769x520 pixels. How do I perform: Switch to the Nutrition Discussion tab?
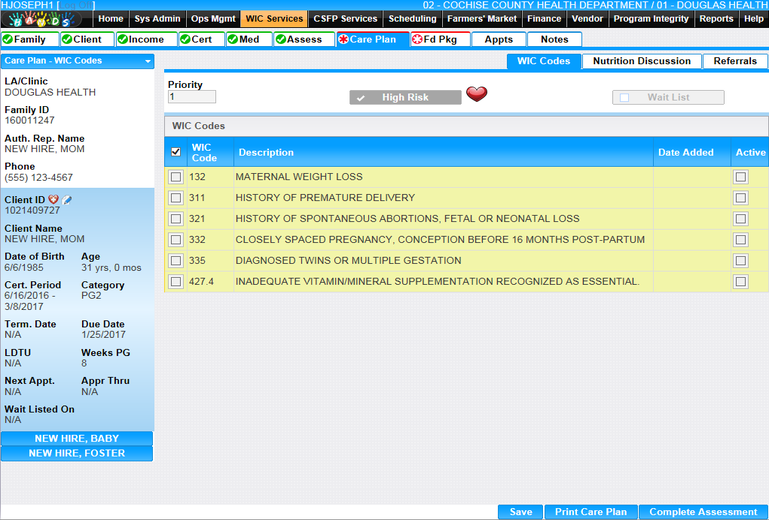[641, 61]
